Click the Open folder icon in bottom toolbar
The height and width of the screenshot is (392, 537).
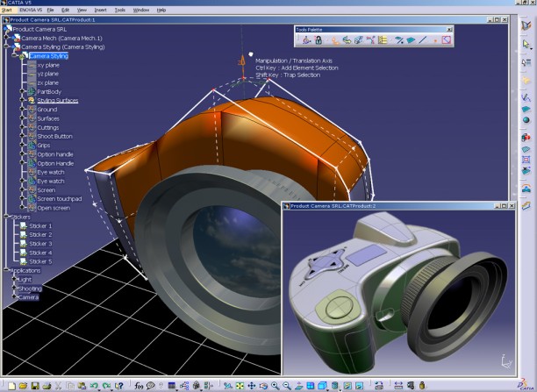coord(23,386)
